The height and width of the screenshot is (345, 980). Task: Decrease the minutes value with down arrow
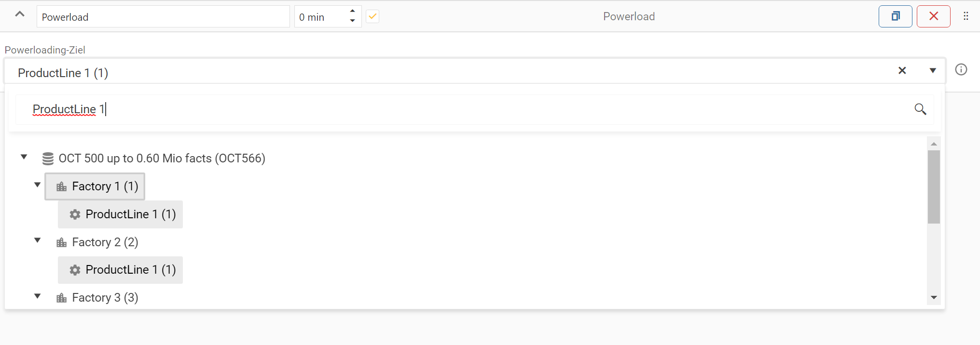(x=353, y=21)
